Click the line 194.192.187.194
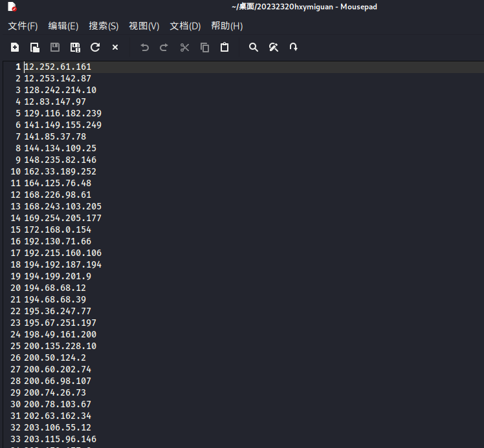The width and height of the screenshot is (484, 448). coord(63,265)
